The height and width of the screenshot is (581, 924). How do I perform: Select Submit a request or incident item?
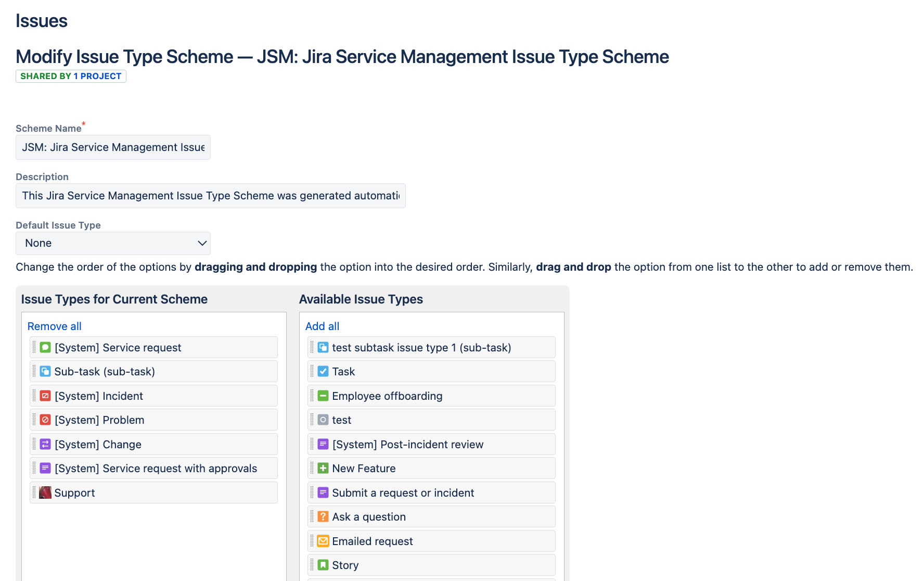[431, 492]
